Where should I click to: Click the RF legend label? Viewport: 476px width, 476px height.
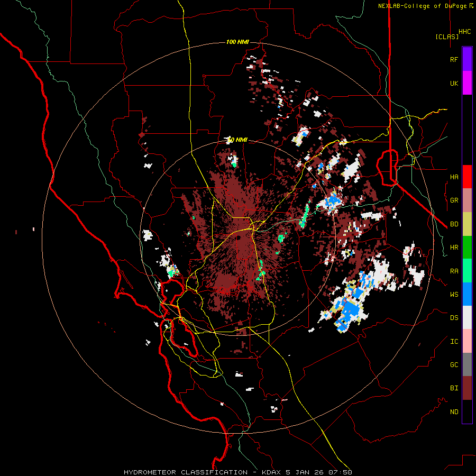[454, 59]
